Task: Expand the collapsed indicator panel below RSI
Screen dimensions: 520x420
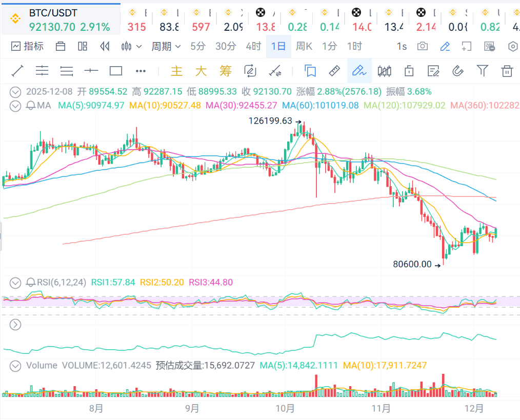Action: (x=15, y=325)
